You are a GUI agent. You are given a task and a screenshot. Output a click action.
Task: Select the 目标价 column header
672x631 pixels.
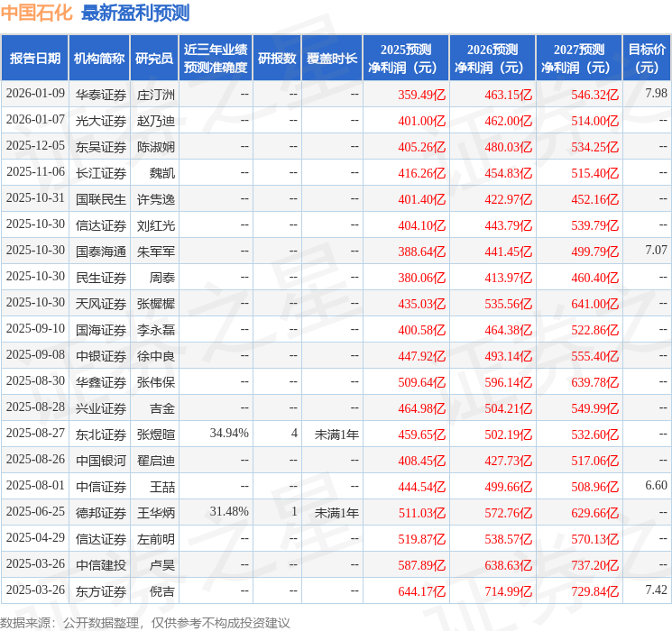(x=647, y=58)
